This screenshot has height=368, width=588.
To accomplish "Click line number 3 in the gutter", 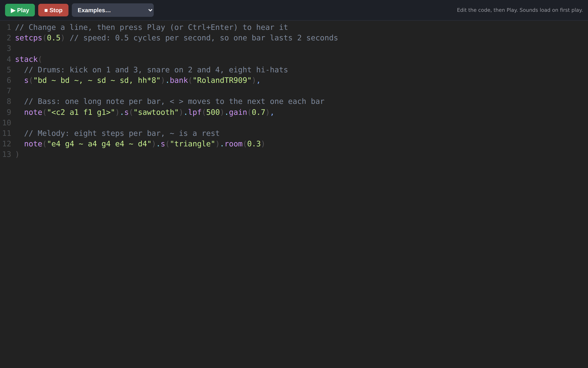I will click(9, 48).
